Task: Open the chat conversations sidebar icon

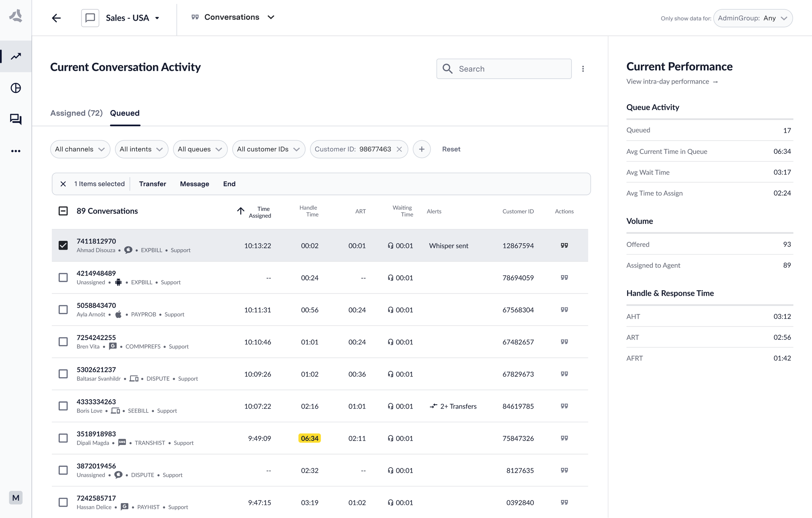Action: coord(16,119)
